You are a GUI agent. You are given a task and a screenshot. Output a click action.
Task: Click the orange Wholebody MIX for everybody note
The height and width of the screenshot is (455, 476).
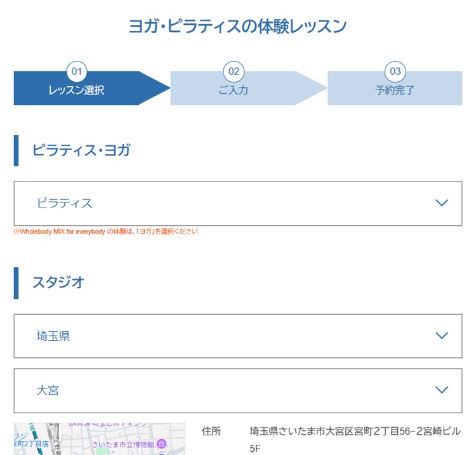click(x=105, y=232)
